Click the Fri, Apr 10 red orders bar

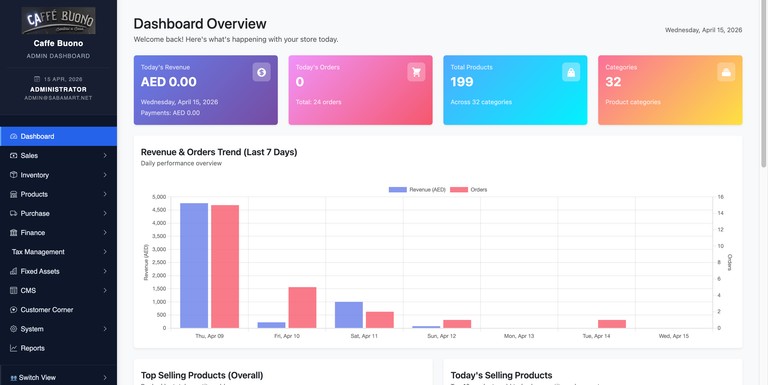[x=302, y=308]
